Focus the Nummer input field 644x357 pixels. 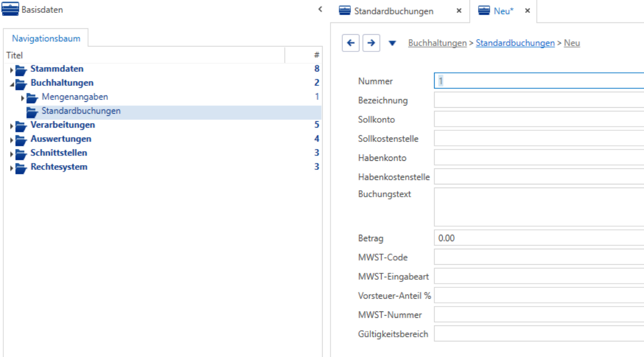coord(539,81)
